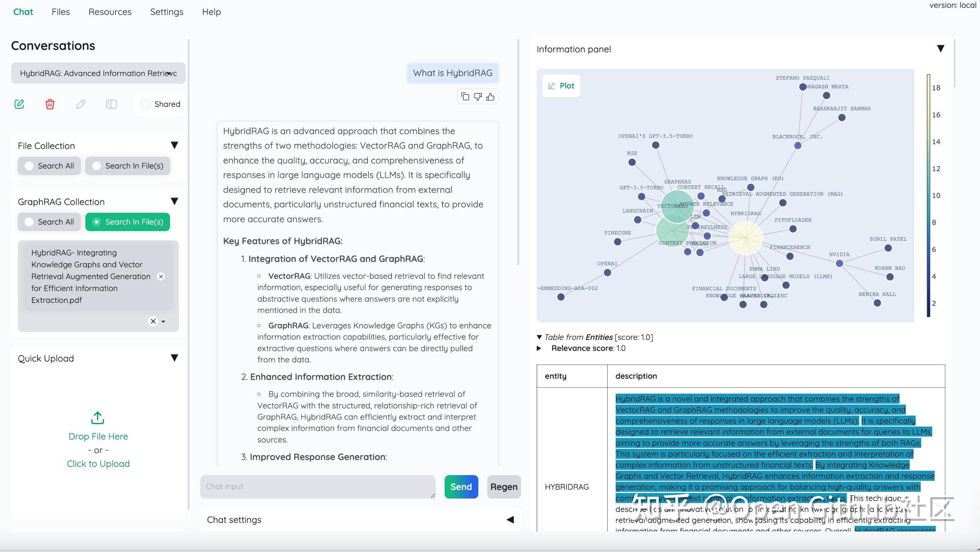Open the Settings tab

167,12
